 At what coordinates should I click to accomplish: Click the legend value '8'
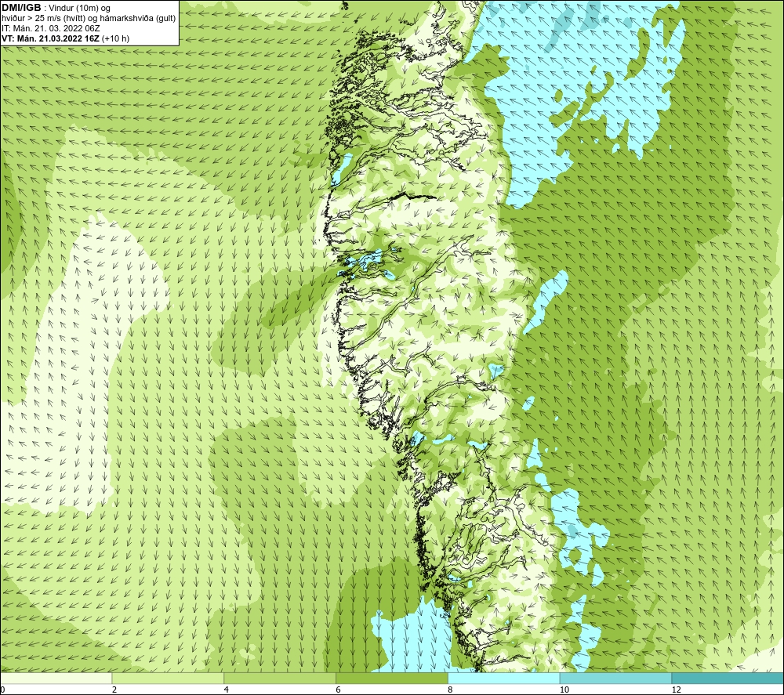[451, 690]
